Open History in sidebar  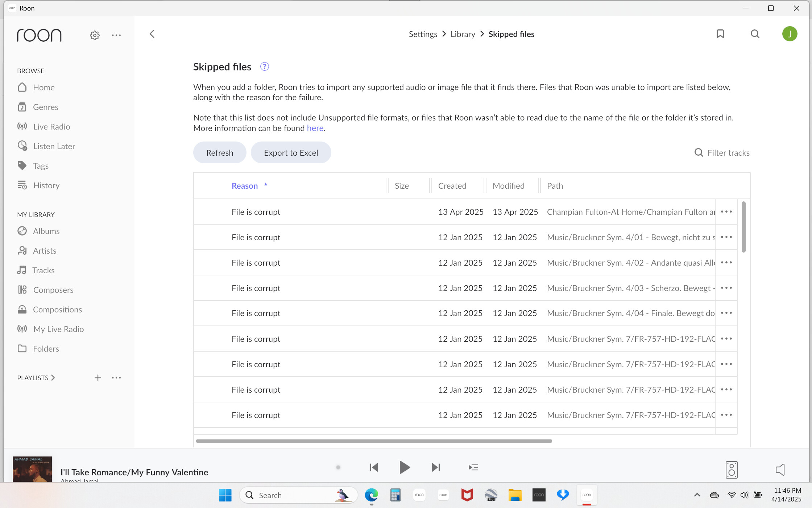tap(38, 185)
